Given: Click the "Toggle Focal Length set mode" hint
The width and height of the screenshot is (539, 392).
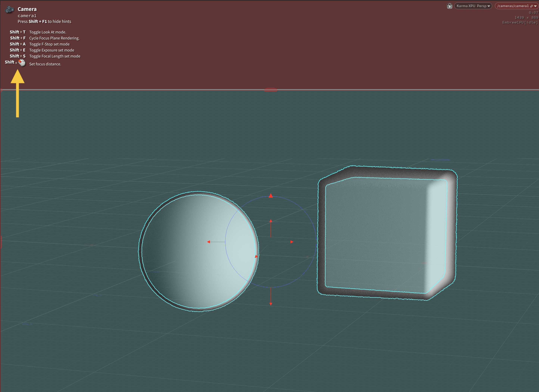Looking at the screenshot, I should coord(55,56).
